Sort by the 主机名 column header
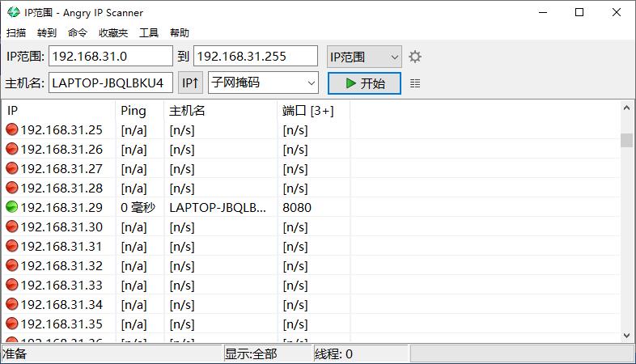636x364 pixels. [221, 110]
